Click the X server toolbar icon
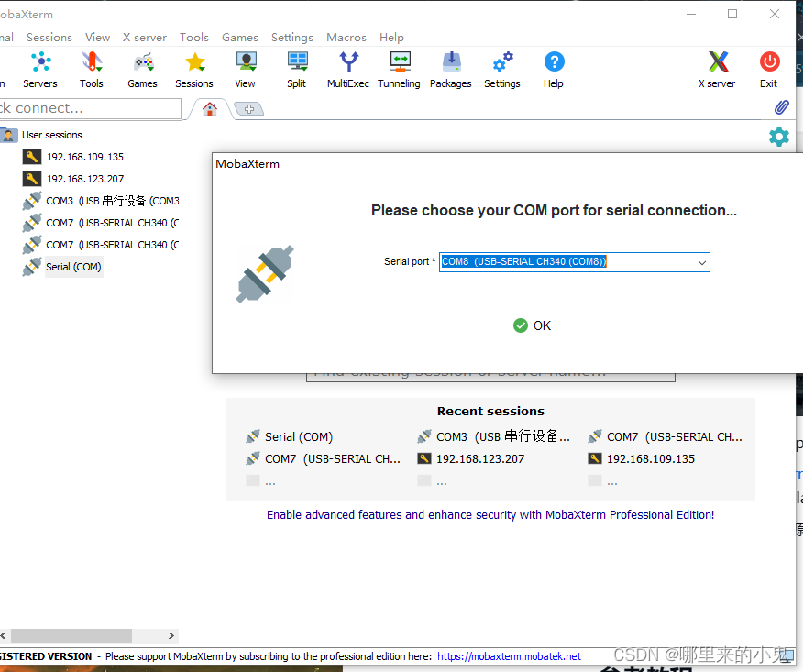 coord(717,70)
